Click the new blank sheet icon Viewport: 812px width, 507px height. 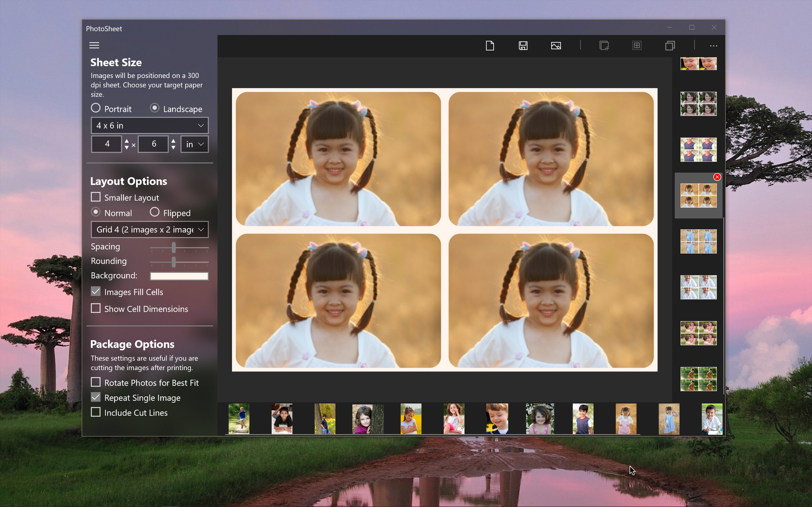[x=490, y=46]
